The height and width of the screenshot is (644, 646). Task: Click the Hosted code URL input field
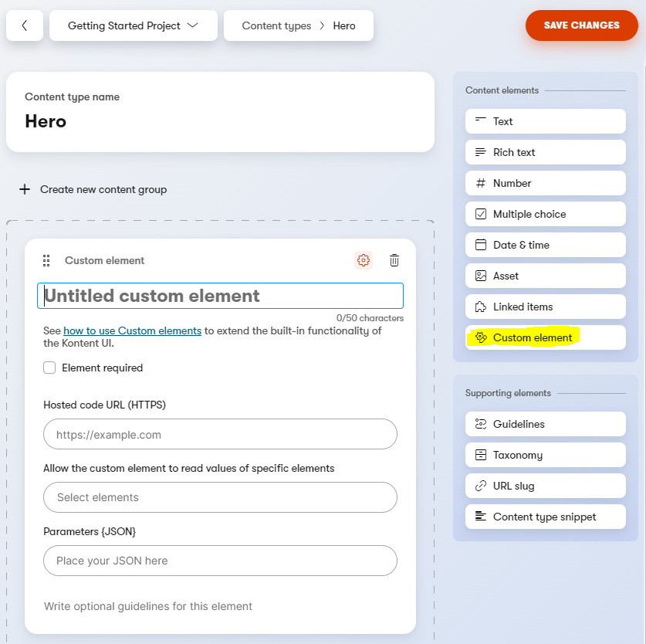point(220,435)
